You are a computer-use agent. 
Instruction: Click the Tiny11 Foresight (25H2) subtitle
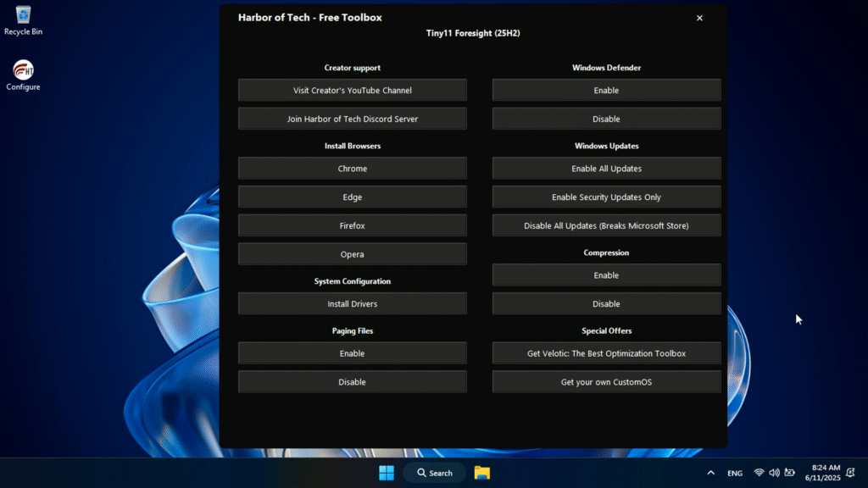coord(473,33)
